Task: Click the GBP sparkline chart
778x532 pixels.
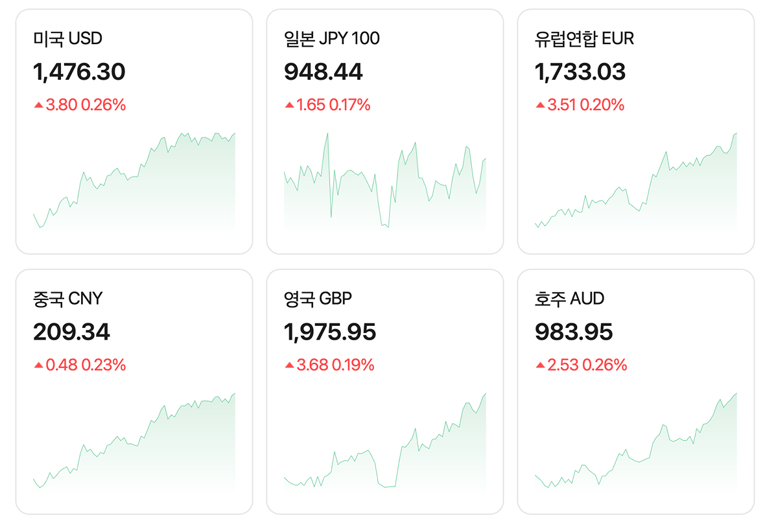Action: (x=385, y=442)
